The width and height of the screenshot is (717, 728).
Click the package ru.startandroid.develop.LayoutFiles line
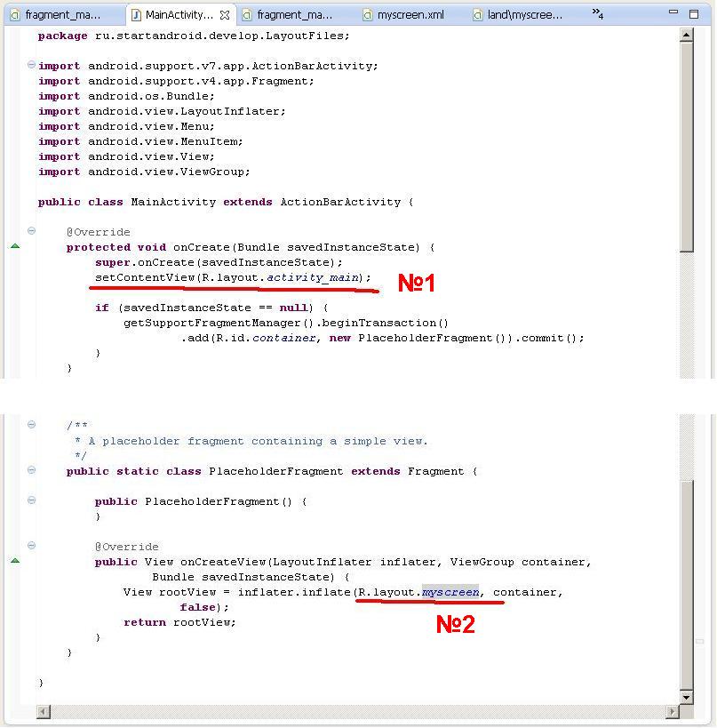(194, 36)
